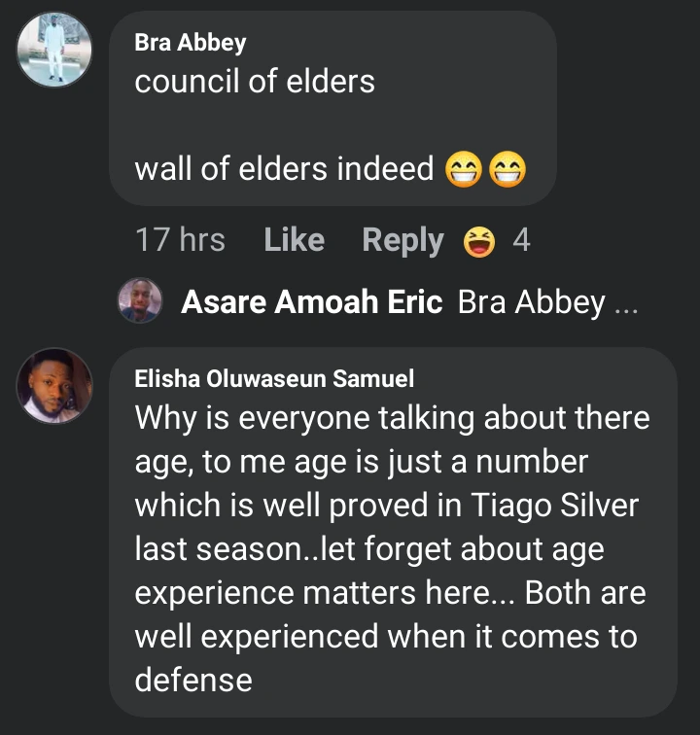View Elisha Oluwaseun Samuel's profile photo
The height and width of the screenshot is (735, 700).
tap(54, 385)
